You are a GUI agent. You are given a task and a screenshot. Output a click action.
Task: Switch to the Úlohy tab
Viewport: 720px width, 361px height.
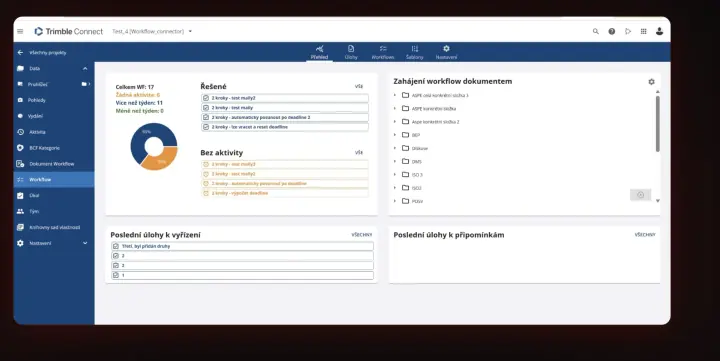[x=351, y=52]
